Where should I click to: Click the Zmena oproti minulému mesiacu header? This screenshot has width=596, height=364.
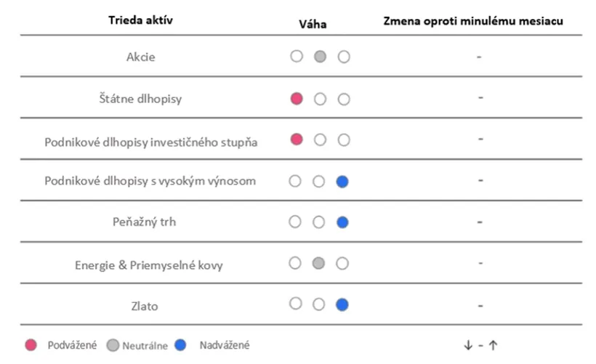point(473,21)
